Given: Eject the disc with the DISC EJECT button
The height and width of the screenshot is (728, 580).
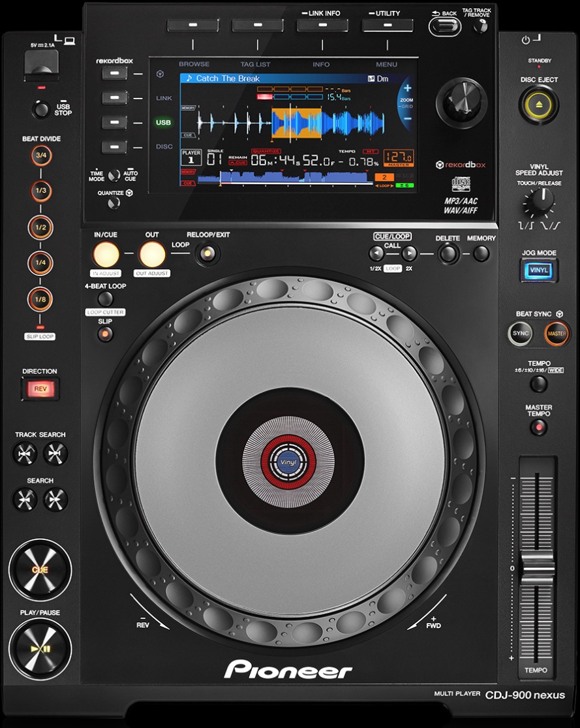Looking at the screenshot, I should (x=539, y=104).
